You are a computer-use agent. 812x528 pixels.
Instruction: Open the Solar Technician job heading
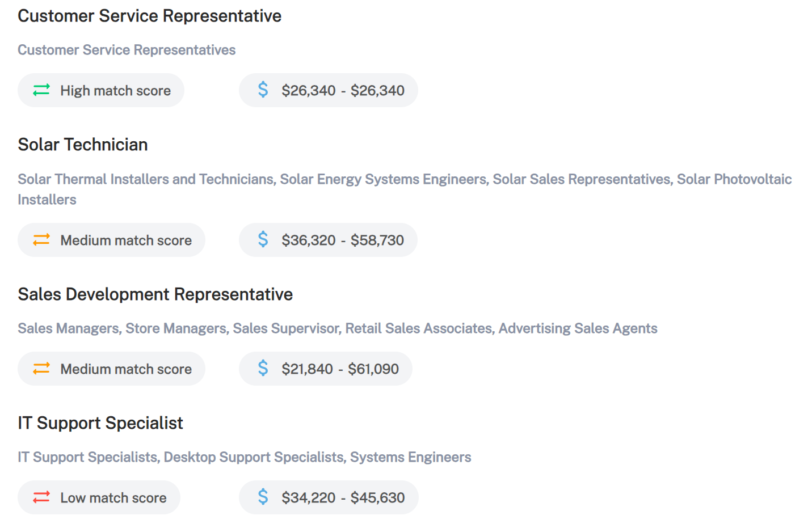pyautogui.click(x=83, y=145)
